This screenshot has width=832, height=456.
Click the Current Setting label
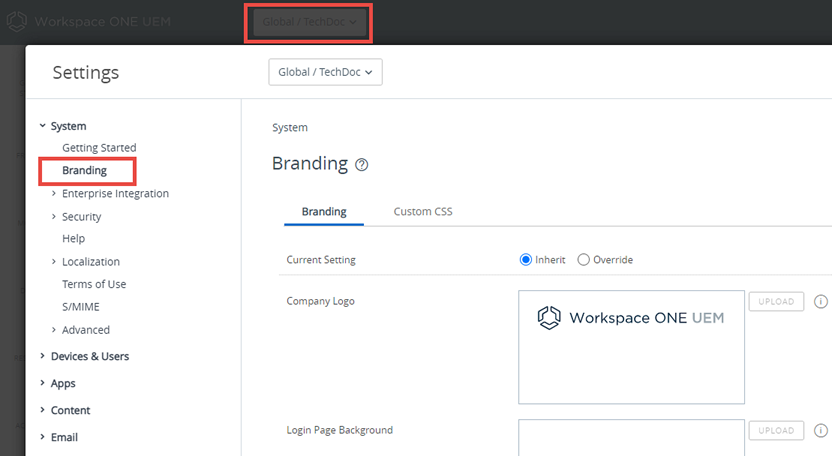tap(321, 260)
